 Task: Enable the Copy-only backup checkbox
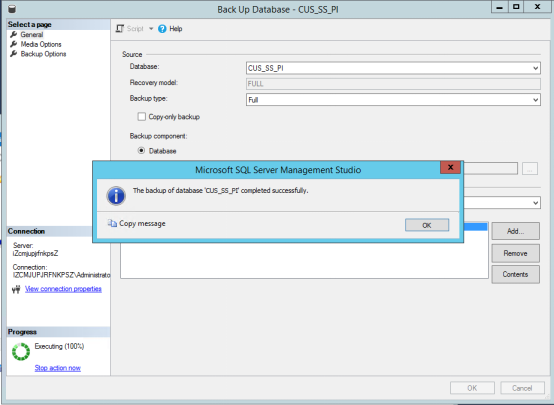click(141, 117)
